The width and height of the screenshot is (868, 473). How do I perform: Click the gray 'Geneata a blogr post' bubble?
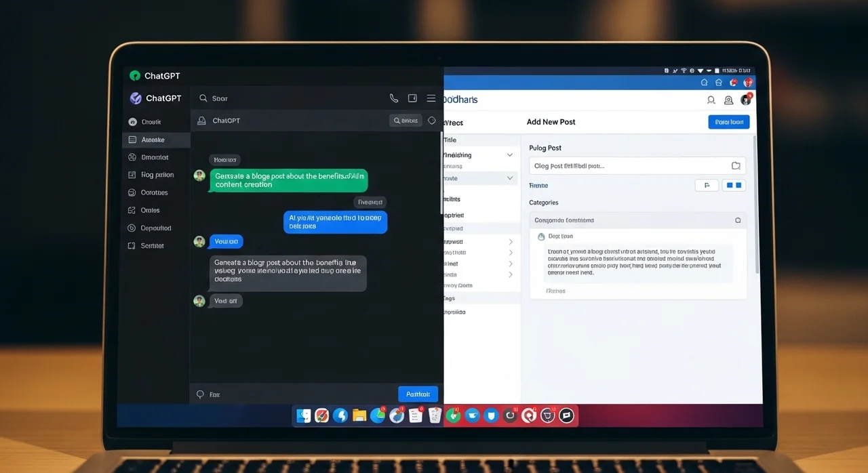(x=288, y=273)
